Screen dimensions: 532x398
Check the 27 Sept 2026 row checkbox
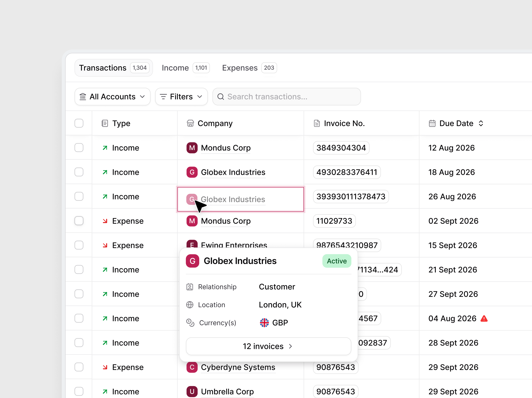click(79, 294)
